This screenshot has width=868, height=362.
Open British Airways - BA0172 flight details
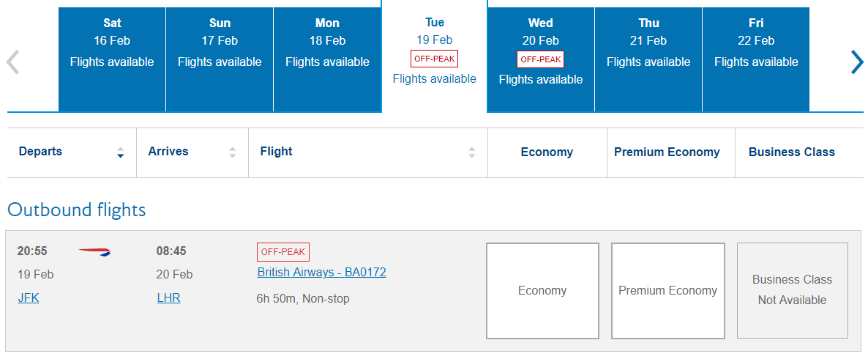pyautogui.click(x=321, y=273)
